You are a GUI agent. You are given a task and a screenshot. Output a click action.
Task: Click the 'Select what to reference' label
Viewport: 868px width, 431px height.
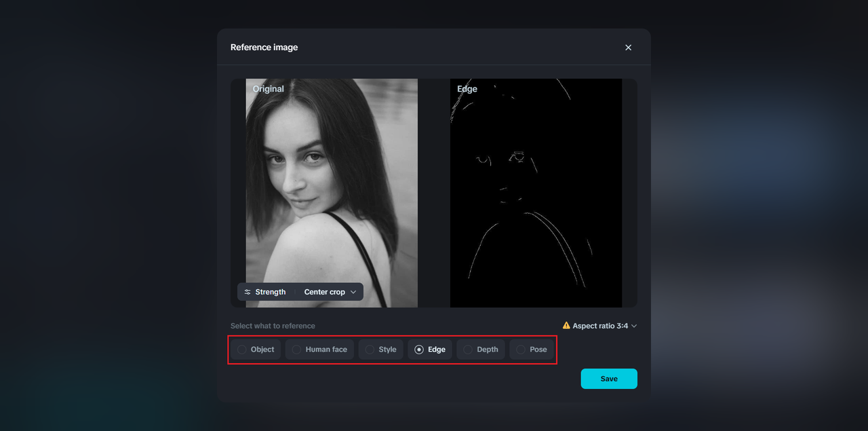tap(273, 326)
